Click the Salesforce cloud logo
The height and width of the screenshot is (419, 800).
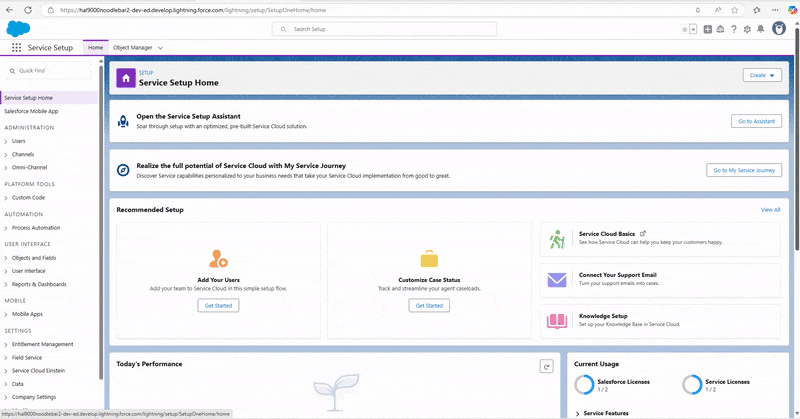18,29
